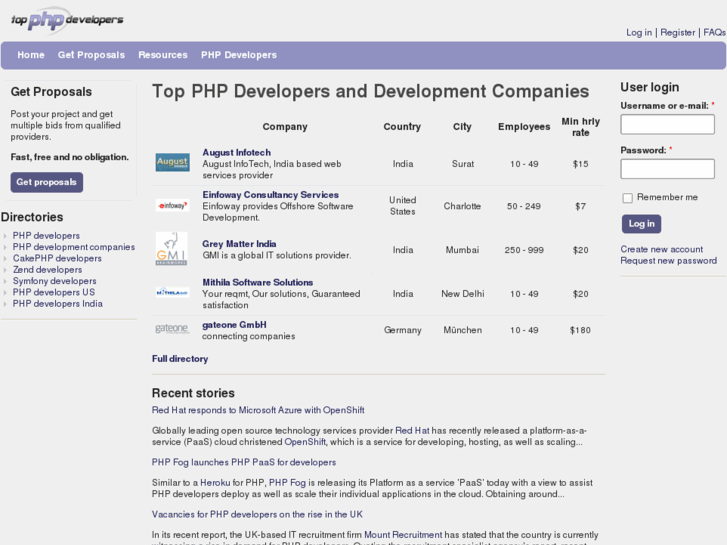This screenshot has height=545, width=727.
Task: Click the Log in button in User login
Action: coord(642,224)
